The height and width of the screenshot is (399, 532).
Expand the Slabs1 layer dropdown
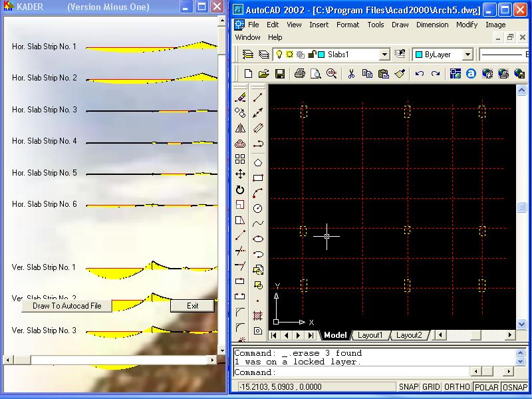pyautogui.click(x=383, y=55)
